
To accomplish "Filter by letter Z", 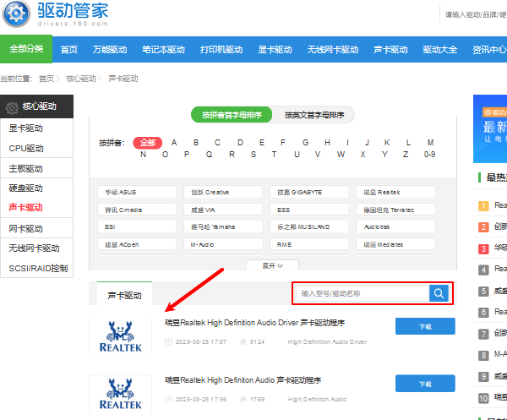I will 406,155.
